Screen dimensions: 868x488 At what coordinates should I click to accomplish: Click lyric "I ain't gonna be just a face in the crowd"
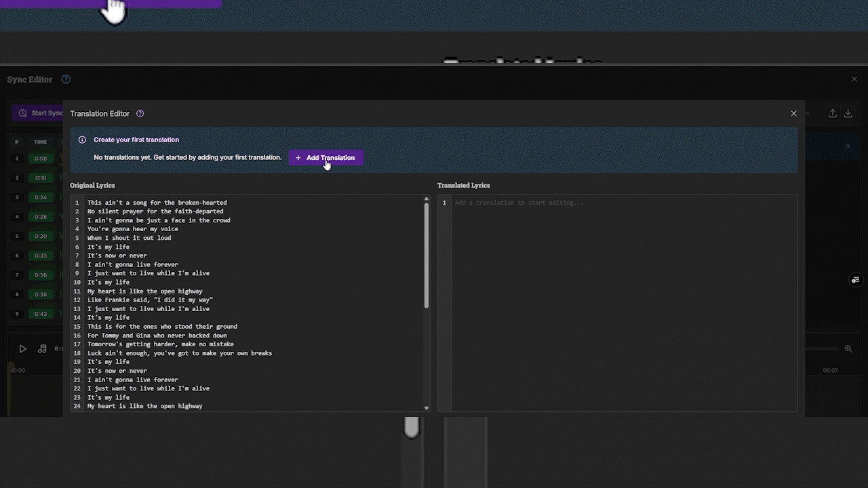point(159,220)
